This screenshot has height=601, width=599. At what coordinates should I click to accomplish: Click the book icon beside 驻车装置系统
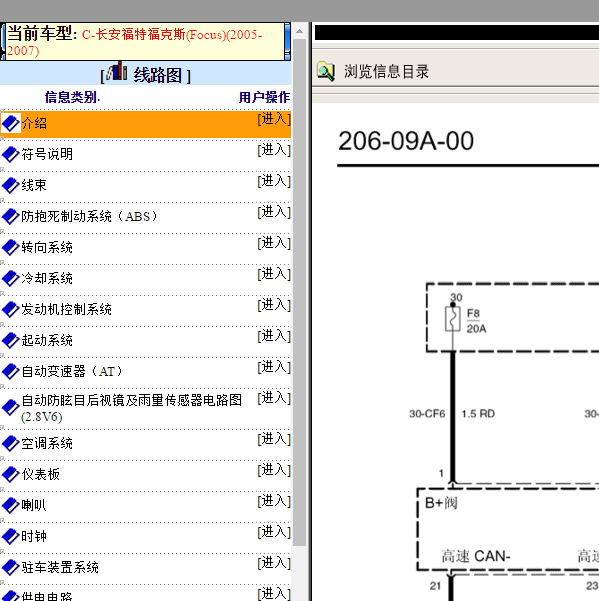pos(11,567)
